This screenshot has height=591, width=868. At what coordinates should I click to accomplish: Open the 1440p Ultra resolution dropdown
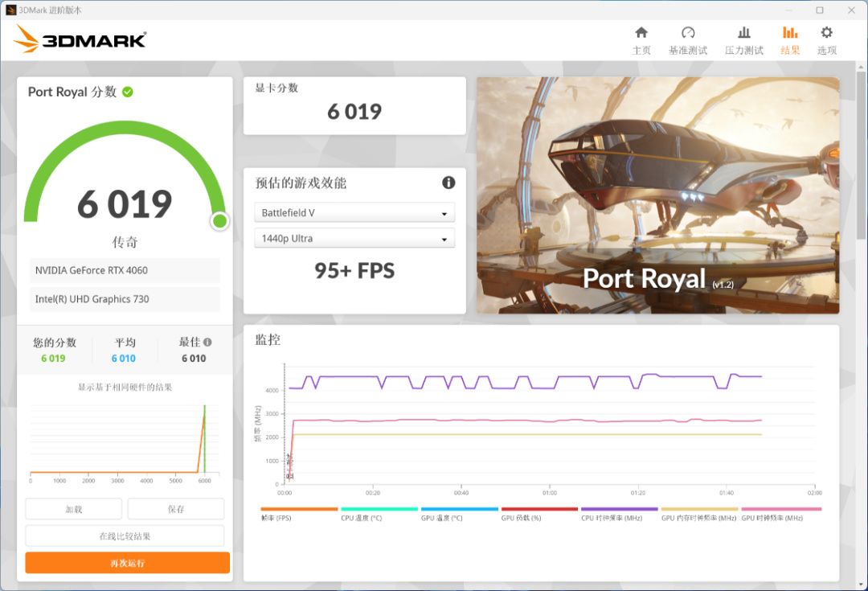(354, 238)
